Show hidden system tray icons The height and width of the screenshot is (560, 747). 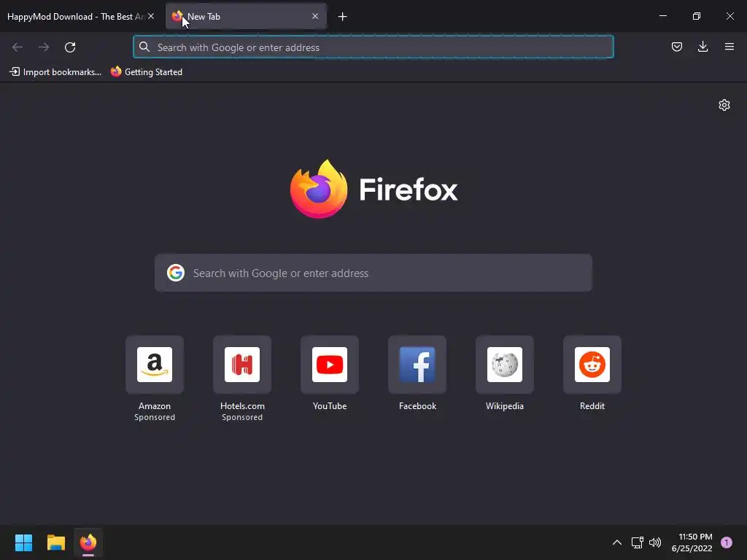(617, 542)
